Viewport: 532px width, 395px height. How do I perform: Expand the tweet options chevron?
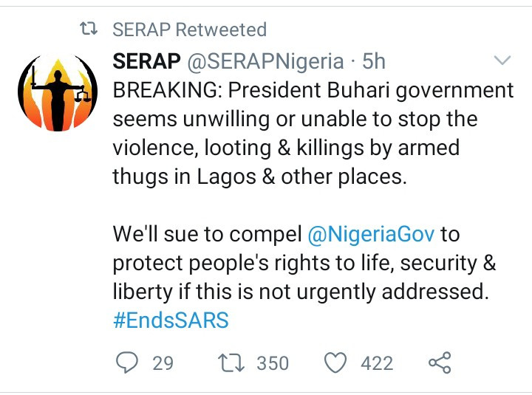(x=501, y=61)
